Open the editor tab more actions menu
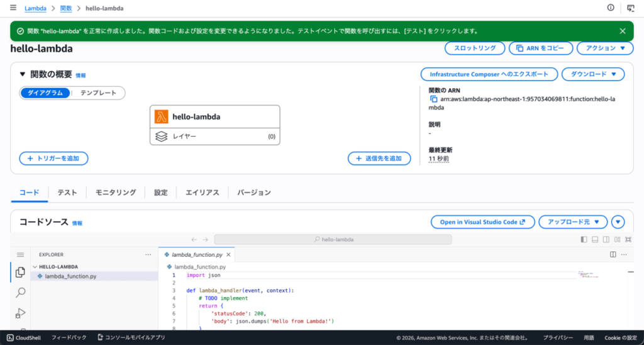The image size is (644, 345). click(x=625, y=254)
